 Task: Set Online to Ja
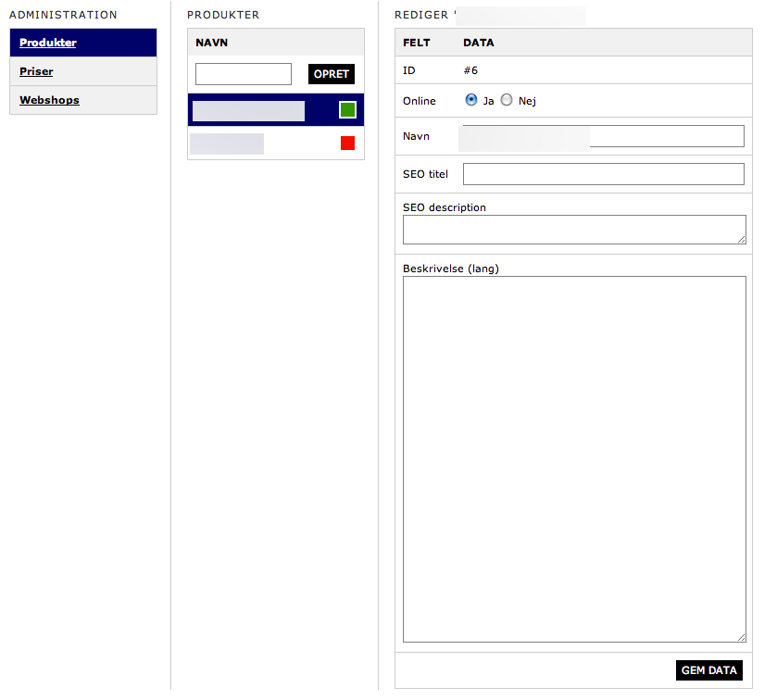[x=471, y=100]
